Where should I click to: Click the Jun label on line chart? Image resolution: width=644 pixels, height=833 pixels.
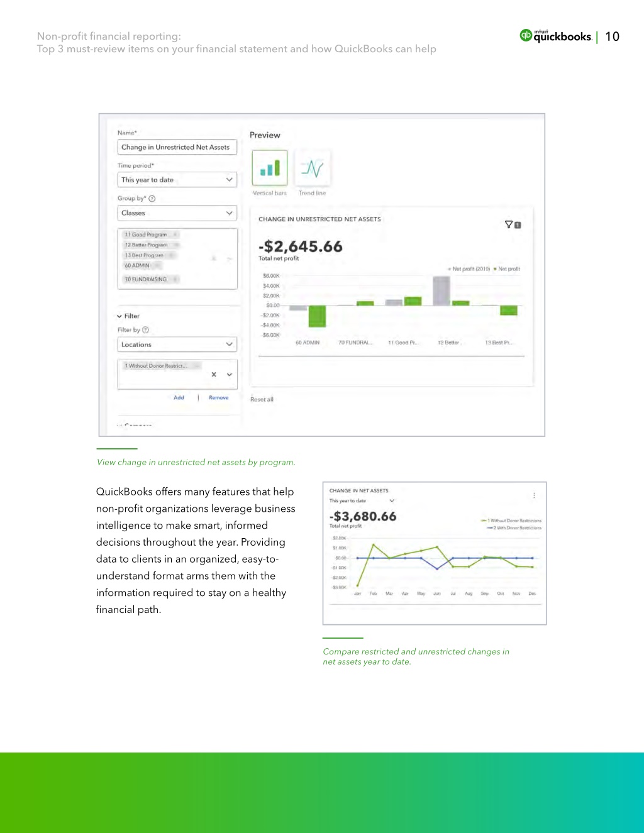[437, 593]
